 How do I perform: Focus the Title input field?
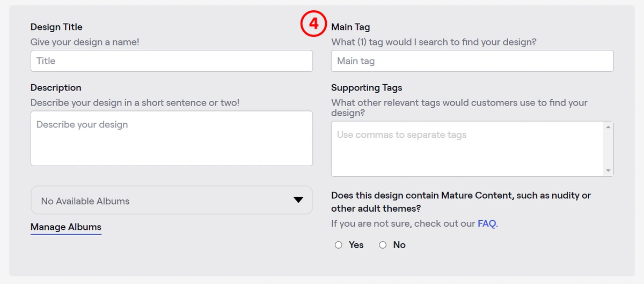click(x=172, y=61)
